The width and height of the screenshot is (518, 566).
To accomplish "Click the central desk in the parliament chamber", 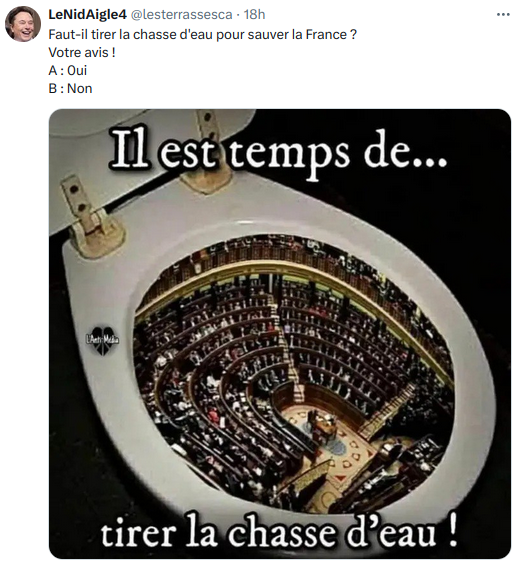I will coord(325,426).
